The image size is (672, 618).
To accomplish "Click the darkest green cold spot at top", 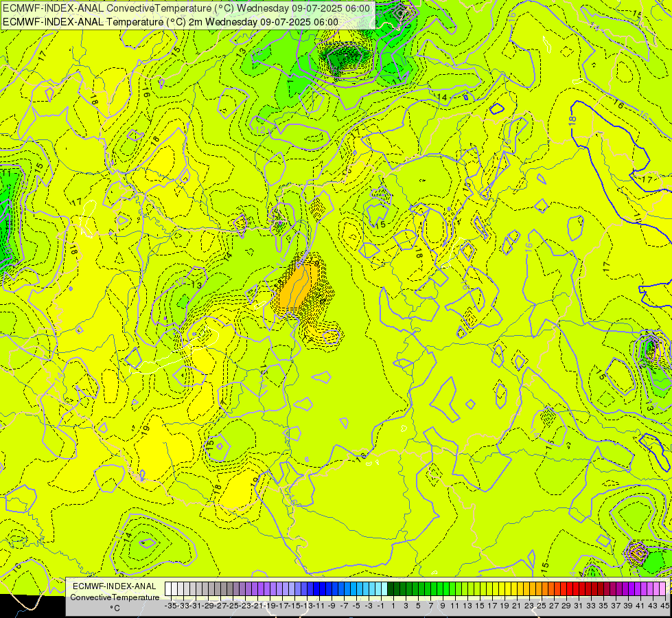I will click(x=338, y=59).
